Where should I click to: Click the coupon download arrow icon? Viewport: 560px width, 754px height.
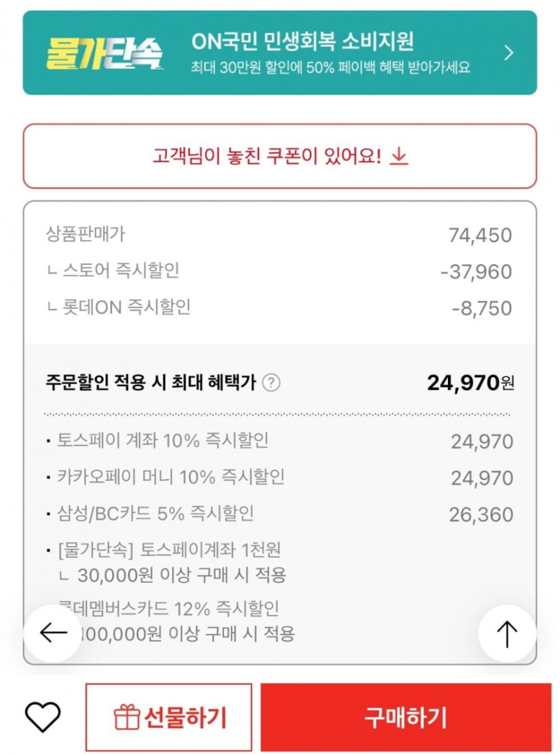pyautogui.click(x=399, y=156)
